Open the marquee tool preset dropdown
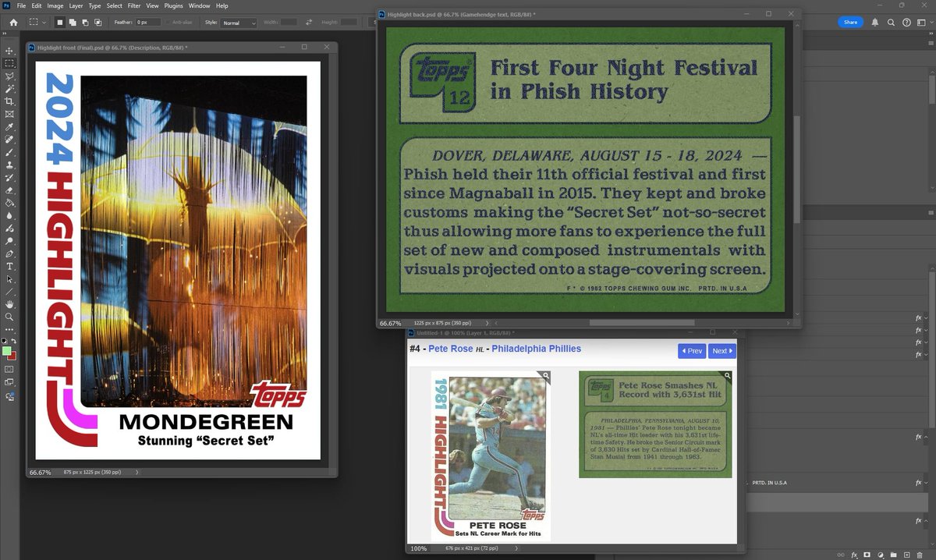Image resolution: width=936 pixels, height=560 pixels. (44, 23)
